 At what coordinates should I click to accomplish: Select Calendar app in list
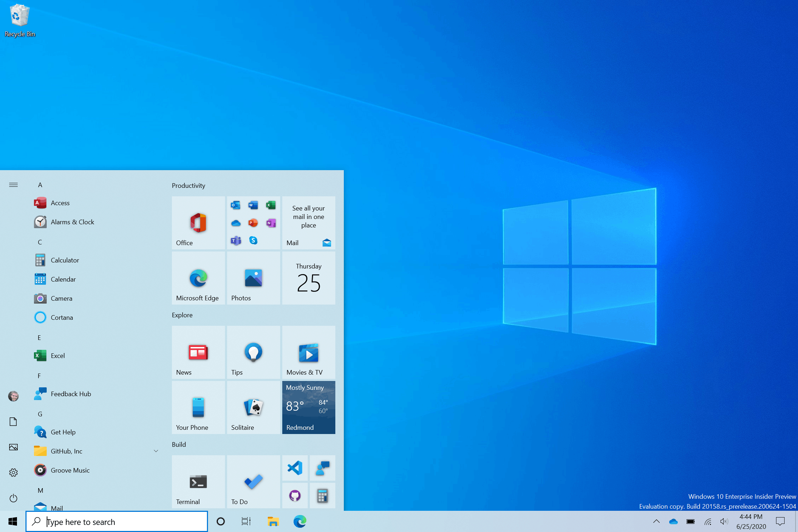pos(64,279)
